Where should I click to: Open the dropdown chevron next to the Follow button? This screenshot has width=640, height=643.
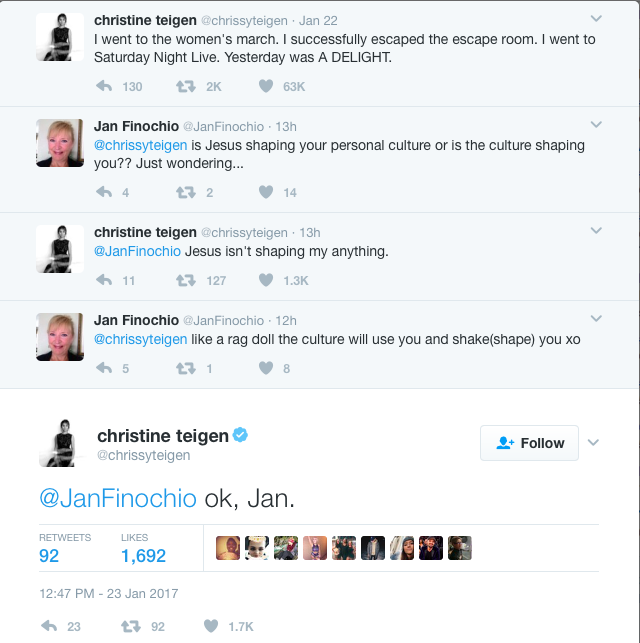[593, 442]
